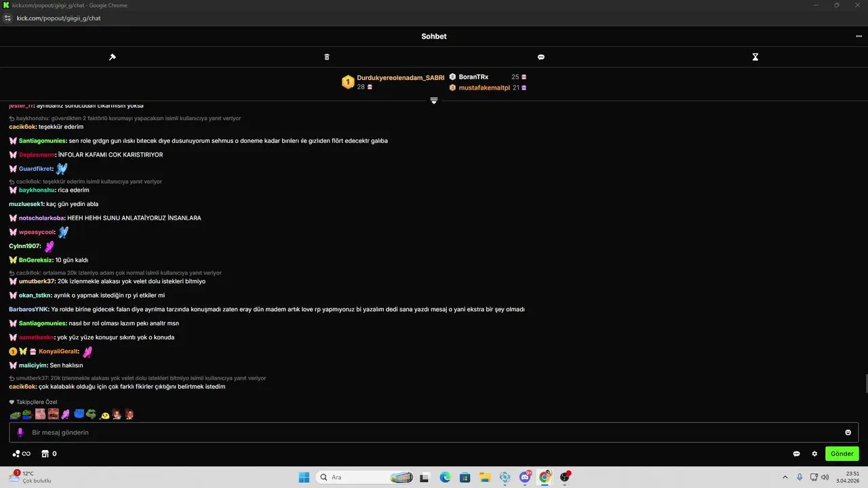Open the volume control in system tray
868x488 pixels.
(x=825, y=477)
